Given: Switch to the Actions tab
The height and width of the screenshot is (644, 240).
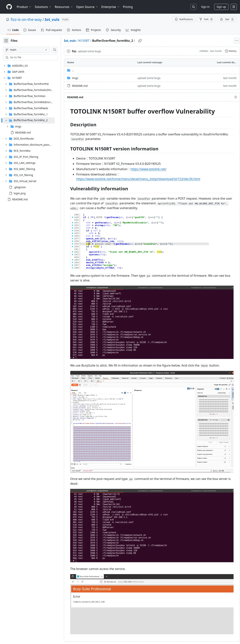Looking at the screenshot, I should coord(74,30).
